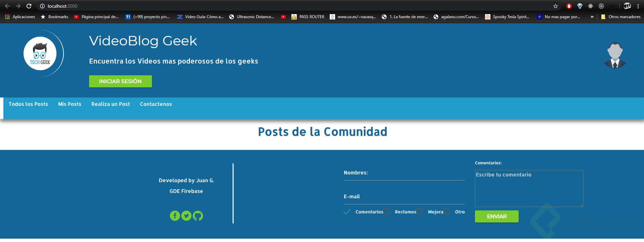
Task: Open the Video Guía: Cómo a... bookmark
Action: [201, 17]
